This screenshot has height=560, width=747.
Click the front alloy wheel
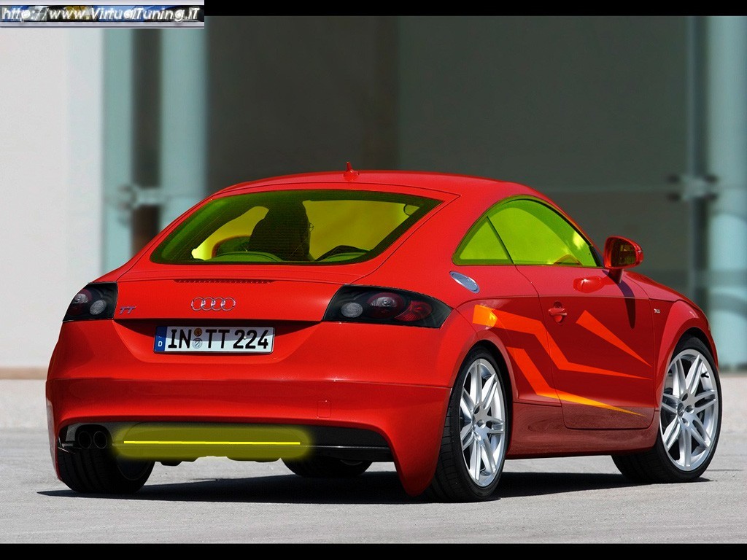[689, 409]
